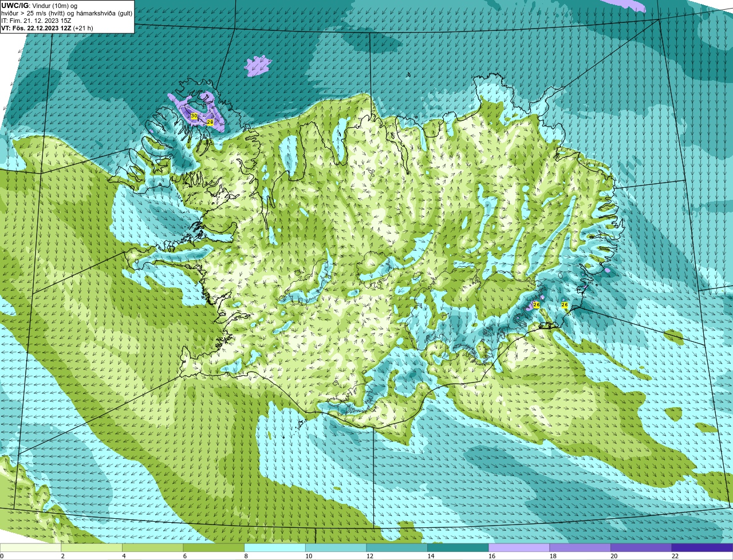This screenshot has height=560, width=733.
Task: Click the "6" tick label on the scale
Action: 185,556
